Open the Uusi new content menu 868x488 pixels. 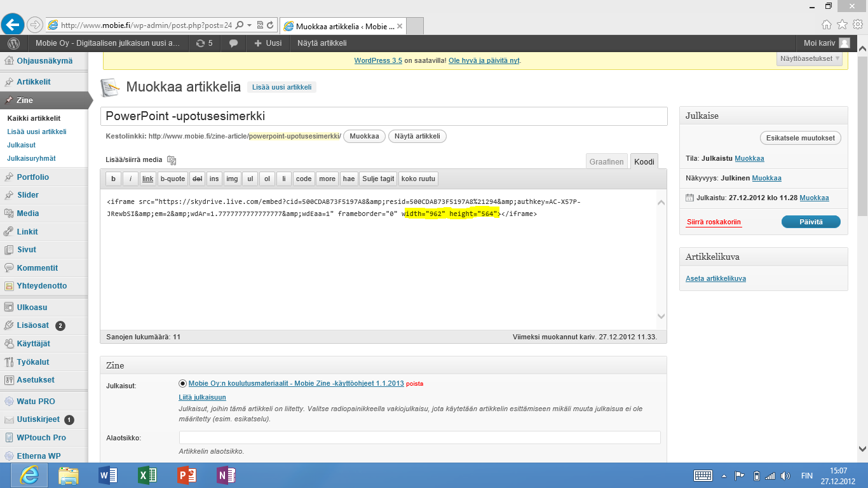[268, 43]
